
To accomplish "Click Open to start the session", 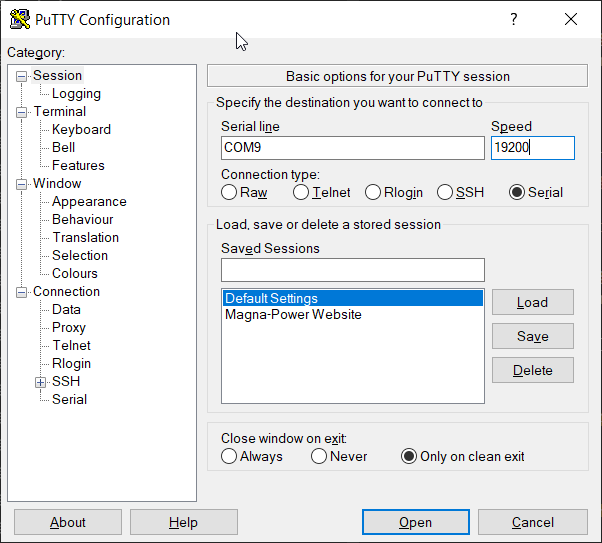I will pos(416,522).
